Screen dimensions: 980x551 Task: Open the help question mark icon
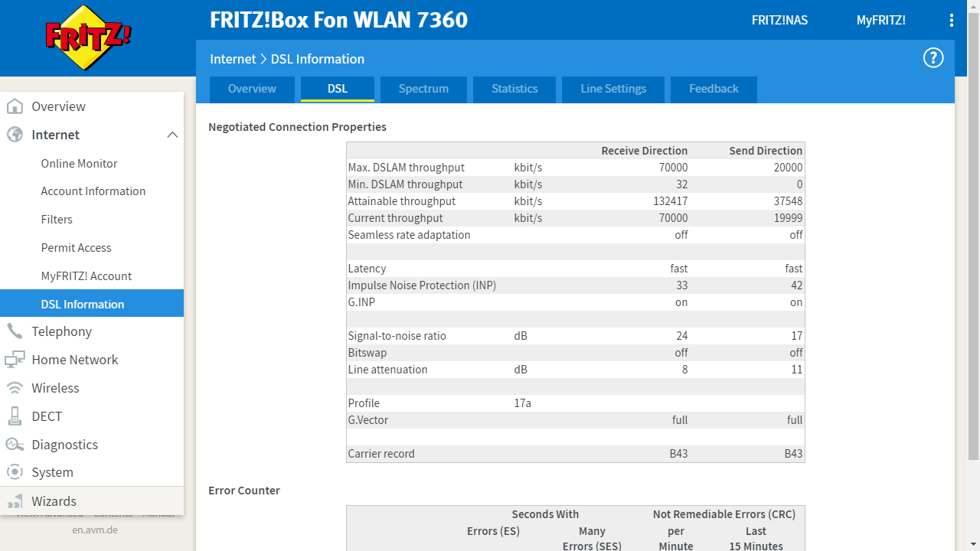click(933, 58)
